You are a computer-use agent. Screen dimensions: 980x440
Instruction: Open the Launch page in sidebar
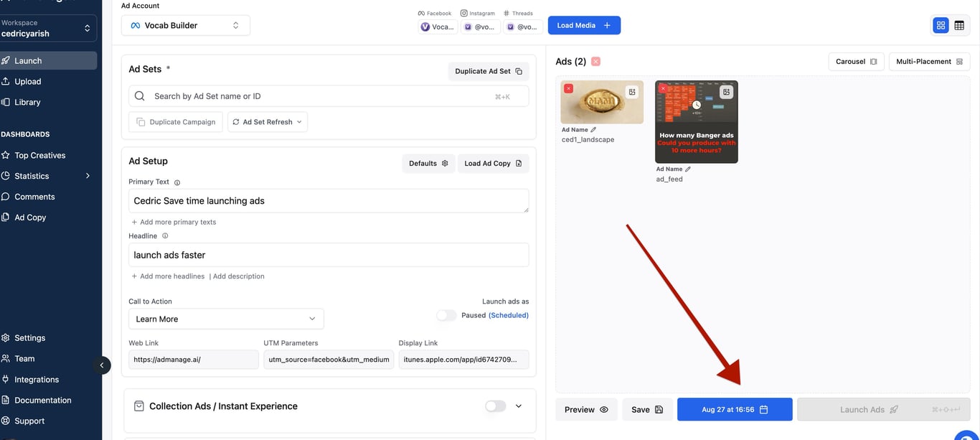47,60
